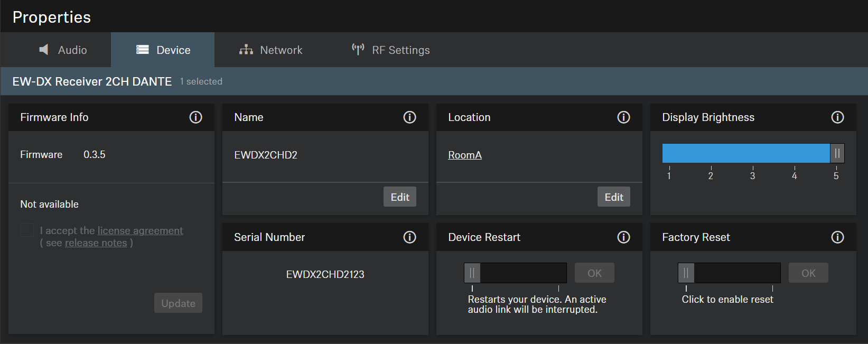868x344 pixels.
Task: Open Factory Reset info icon
Action: [837, 237]
